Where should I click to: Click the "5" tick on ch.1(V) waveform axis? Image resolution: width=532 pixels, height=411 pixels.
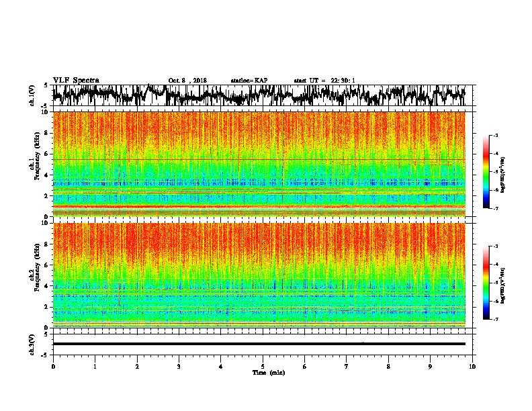[x=46, y=85]
